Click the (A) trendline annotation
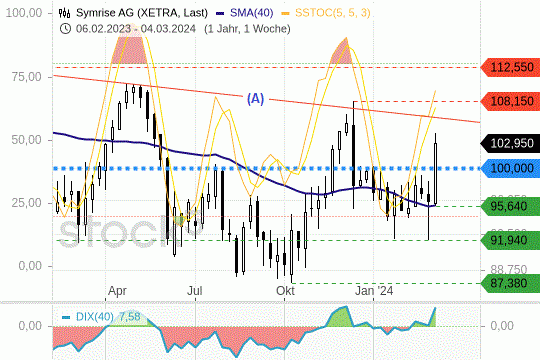The width and height of the screenshot is (540, 360). click(x=256, y=99)
